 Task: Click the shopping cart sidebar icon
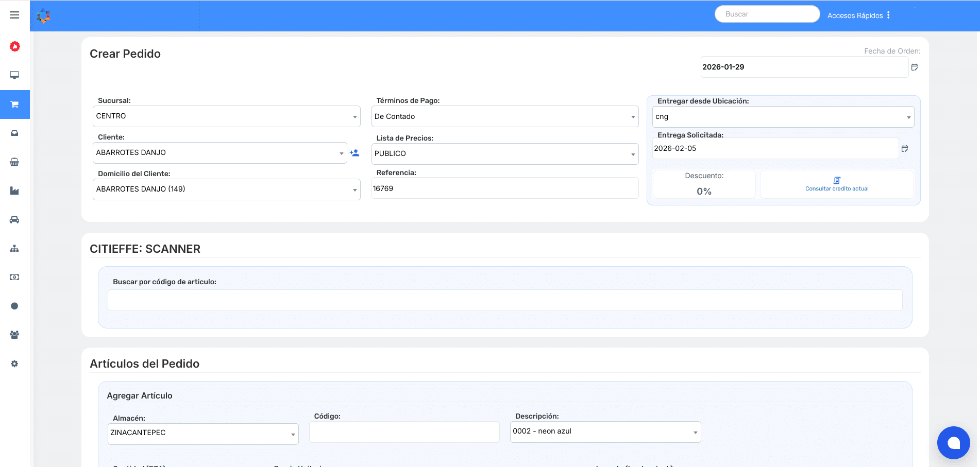coord(14,105)
